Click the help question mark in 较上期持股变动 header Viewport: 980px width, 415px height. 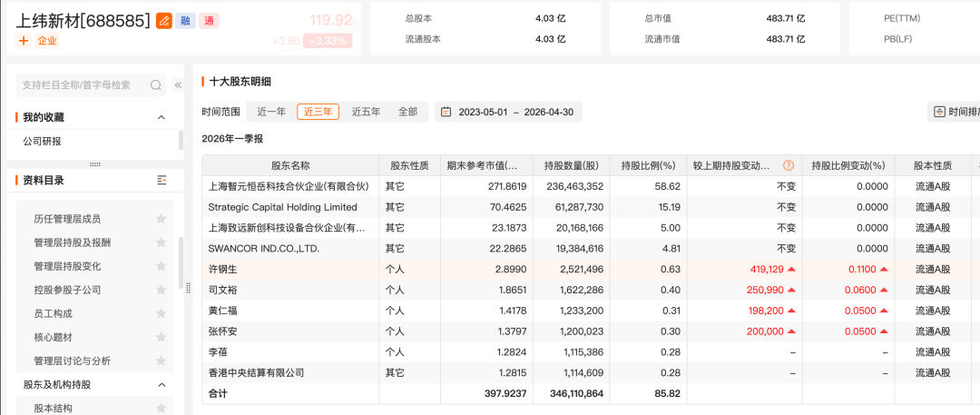(789, 165)
